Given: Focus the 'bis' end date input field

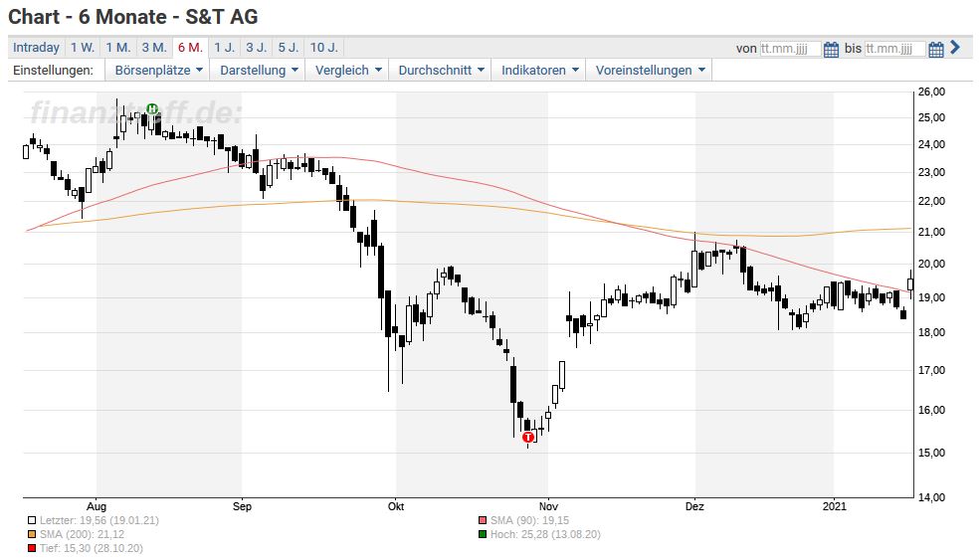Looking at the screenshot, I should tap(895, 49).
